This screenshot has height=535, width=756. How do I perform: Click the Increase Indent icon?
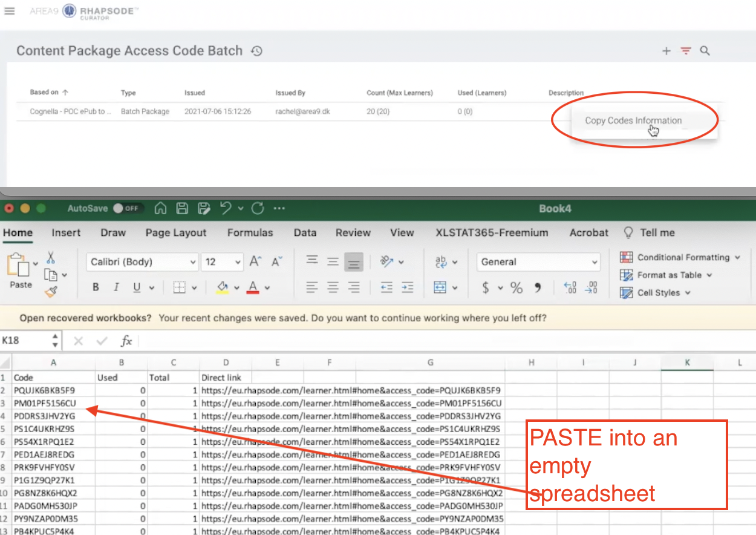(408, 287)
